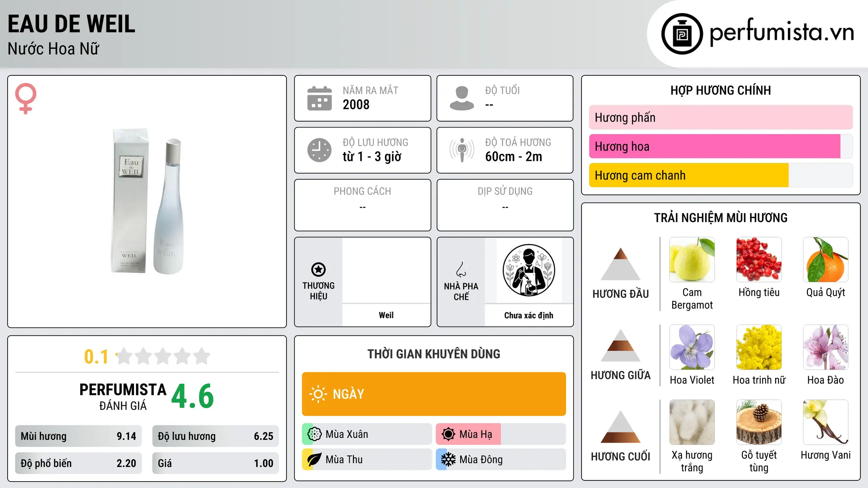The width and height of the screenshot is (868, 488).
Task: Click the perfumer illustration avatar
Action: (529, 270)
